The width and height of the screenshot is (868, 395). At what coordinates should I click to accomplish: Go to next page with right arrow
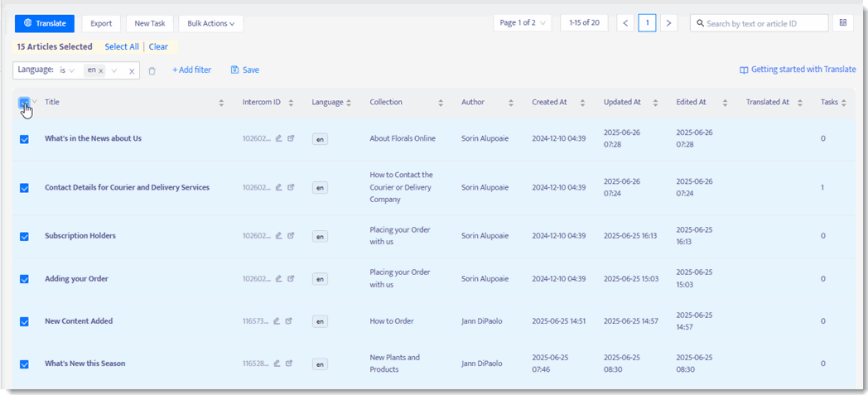tap(668, 23)
